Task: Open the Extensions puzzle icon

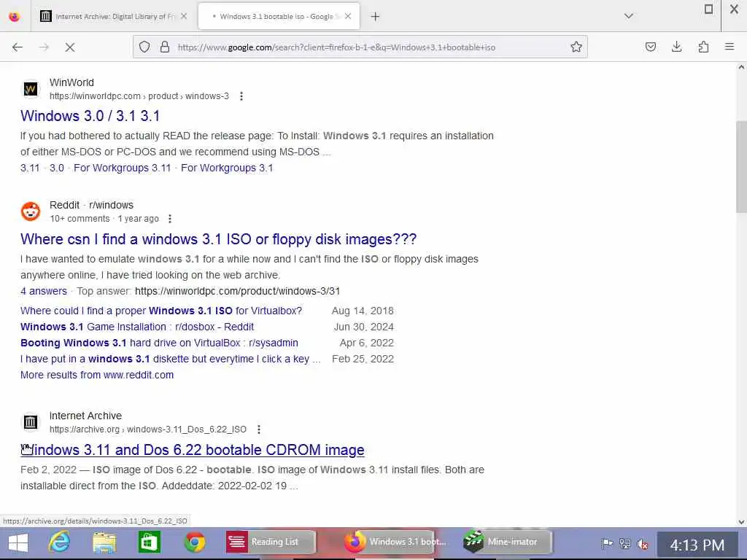Action: pyautogui.click(x=703, y=47)
